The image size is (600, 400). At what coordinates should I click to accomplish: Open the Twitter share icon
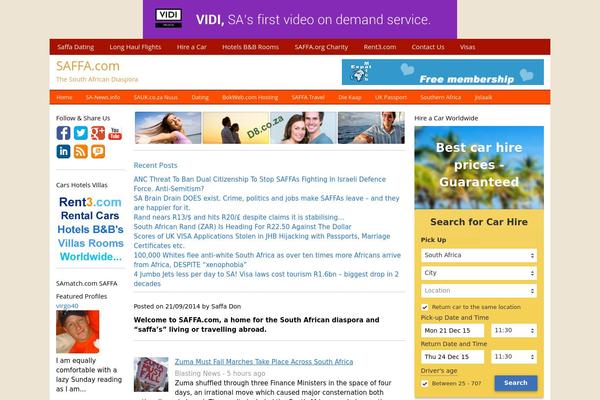80,133
